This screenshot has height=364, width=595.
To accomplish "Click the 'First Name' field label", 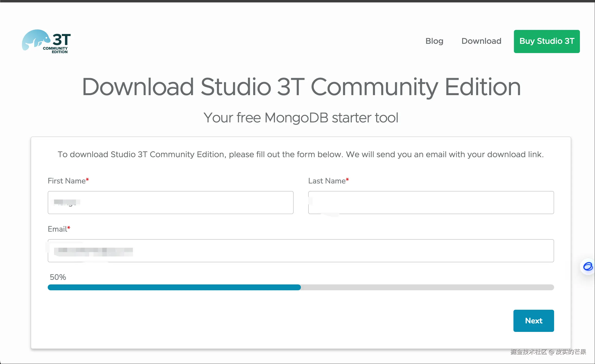I will pyautogui.click(x=68, y=181).
